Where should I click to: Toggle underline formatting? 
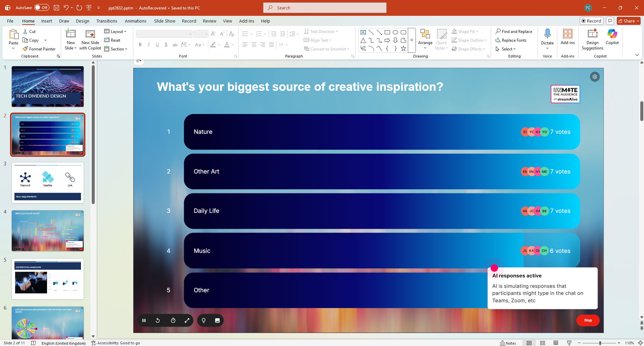(x=157, y=44)
